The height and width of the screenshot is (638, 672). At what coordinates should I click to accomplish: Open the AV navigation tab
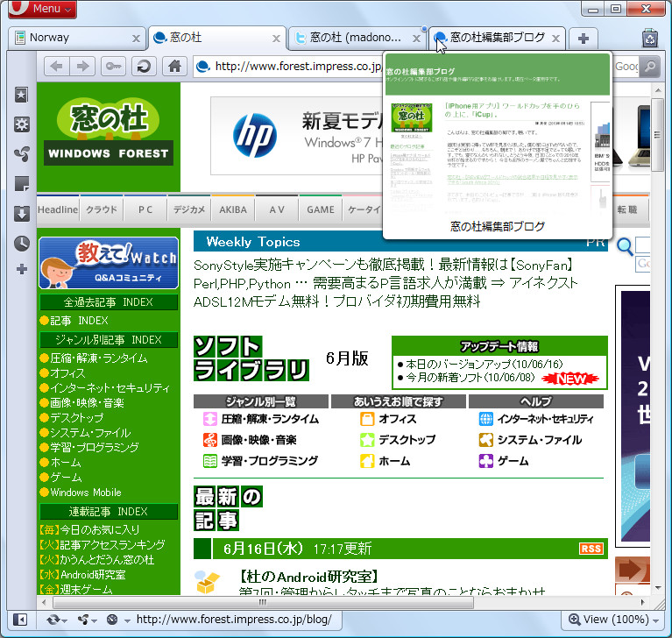coord(277,210)
